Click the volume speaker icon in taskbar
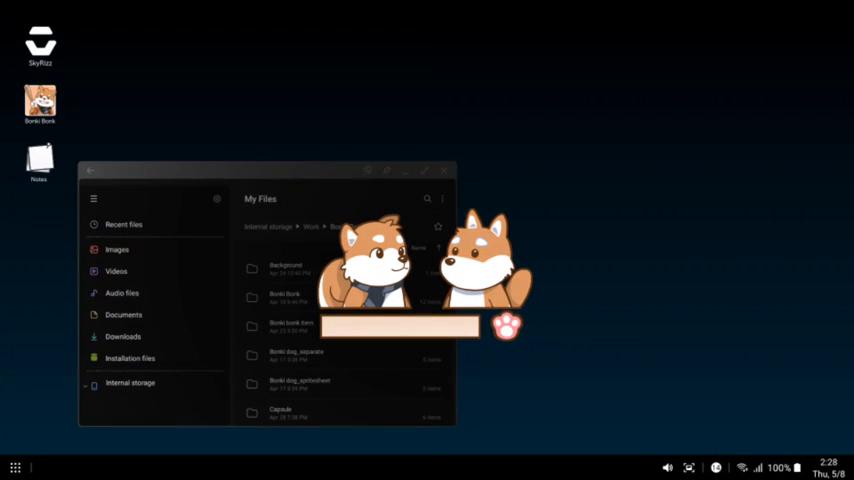854x480 pixels. [667, 467]
